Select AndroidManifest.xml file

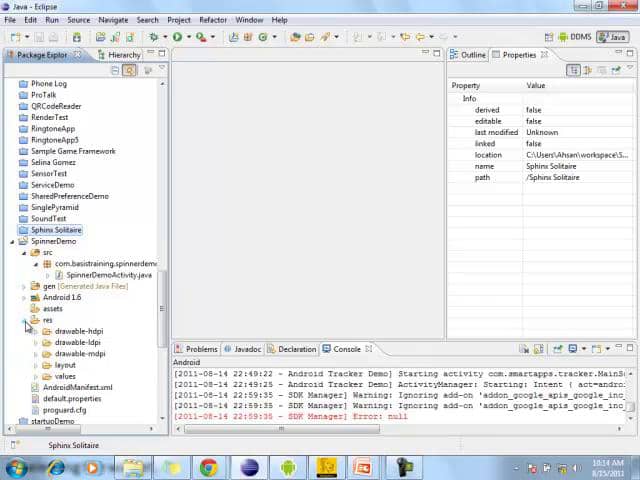[77, 387]
